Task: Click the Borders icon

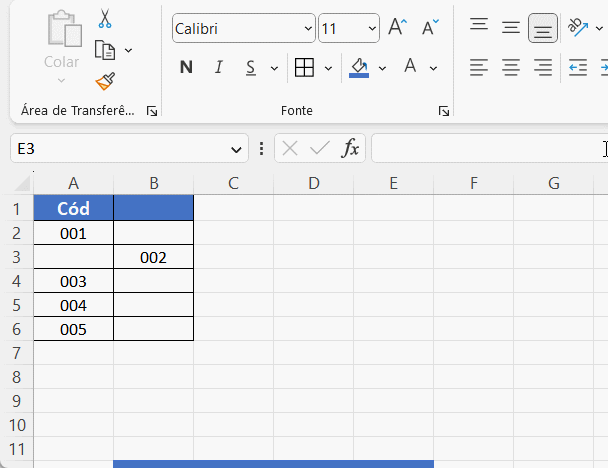Action: (x=304, y=68)
